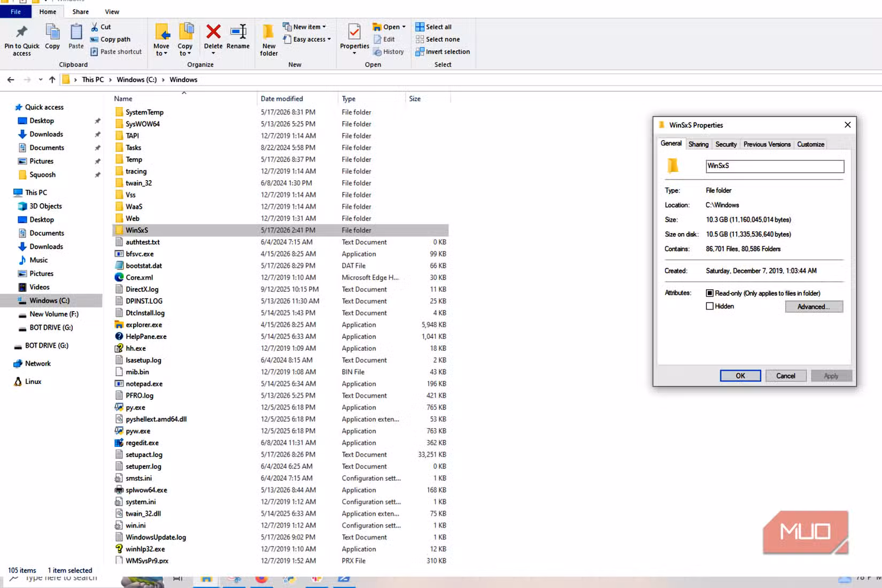Click OK in WinSxS Properties
This screenshot has width=882, height=588.
coord(740,376)
